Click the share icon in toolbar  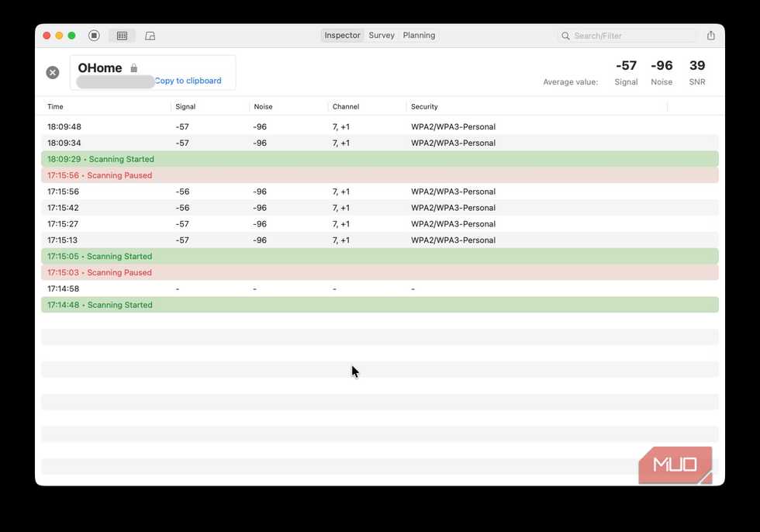710,36
